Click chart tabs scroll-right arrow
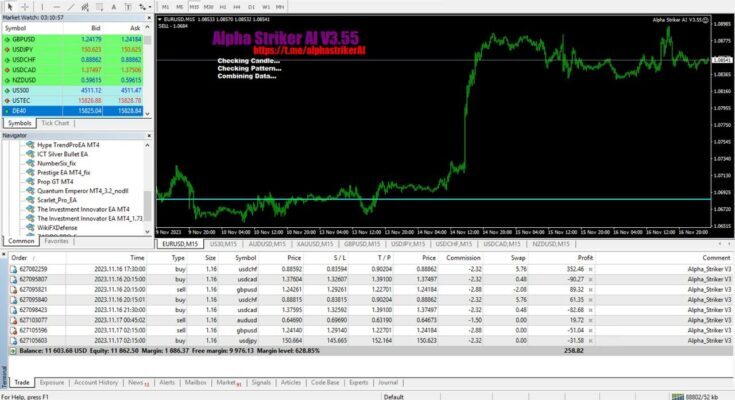This screenshot has width=735, height=400. coord(729,244)
